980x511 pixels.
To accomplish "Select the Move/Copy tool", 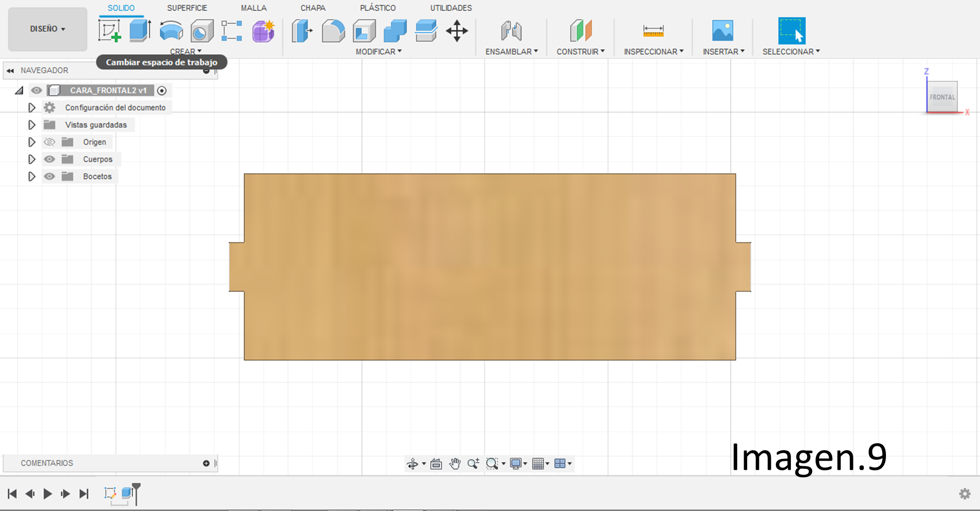I will [457, 30].
